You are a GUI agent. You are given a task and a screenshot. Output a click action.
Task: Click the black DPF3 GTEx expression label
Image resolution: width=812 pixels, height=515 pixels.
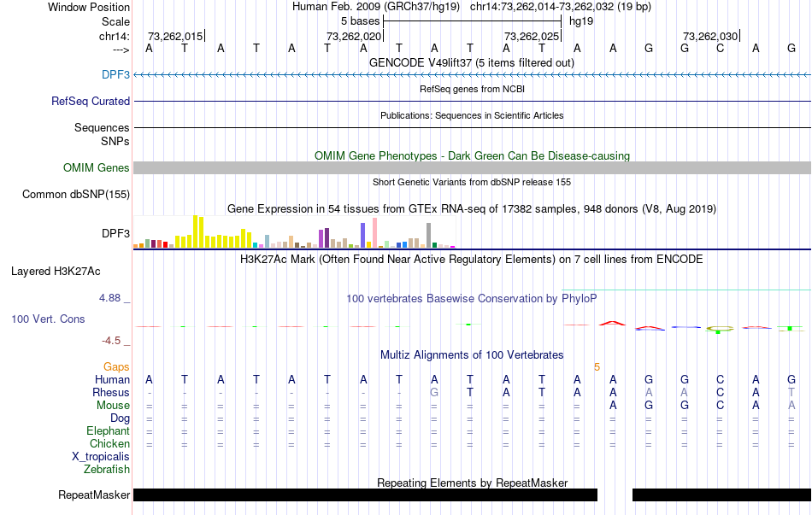tap(115, 233)
